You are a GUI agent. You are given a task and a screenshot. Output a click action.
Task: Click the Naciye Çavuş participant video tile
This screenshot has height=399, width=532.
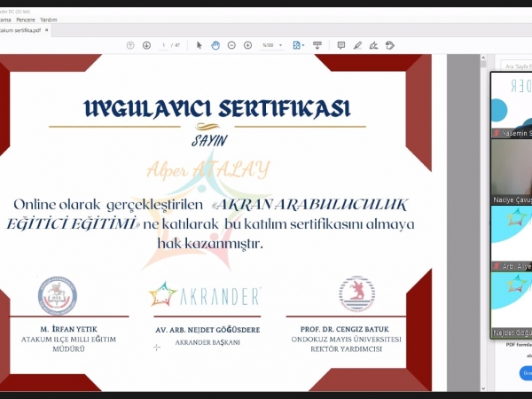512,171
